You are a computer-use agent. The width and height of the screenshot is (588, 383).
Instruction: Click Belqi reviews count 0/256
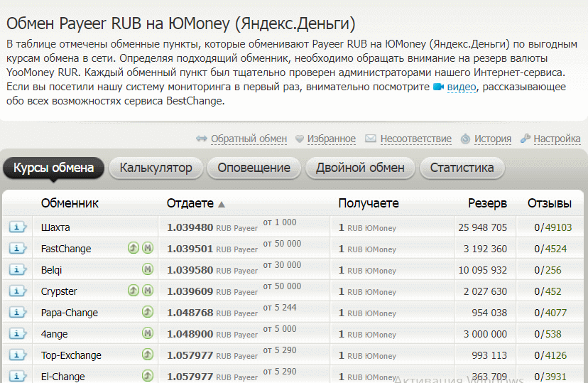coord(548,270)
